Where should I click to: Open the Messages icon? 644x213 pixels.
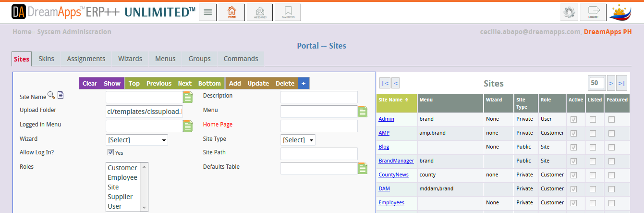pyautogui.click(x=260, y=13)
